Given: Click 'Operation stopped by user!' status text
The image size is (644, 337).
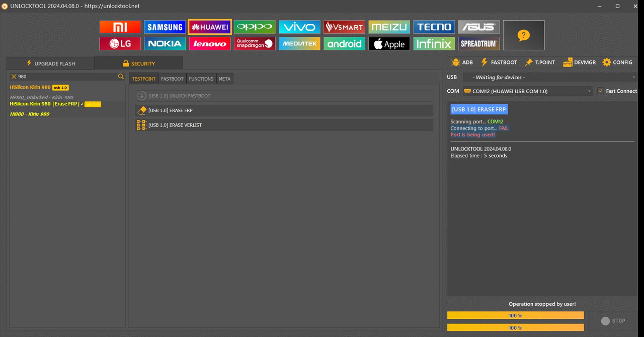Looking at the screenshot, I should [x=542, y=304].
